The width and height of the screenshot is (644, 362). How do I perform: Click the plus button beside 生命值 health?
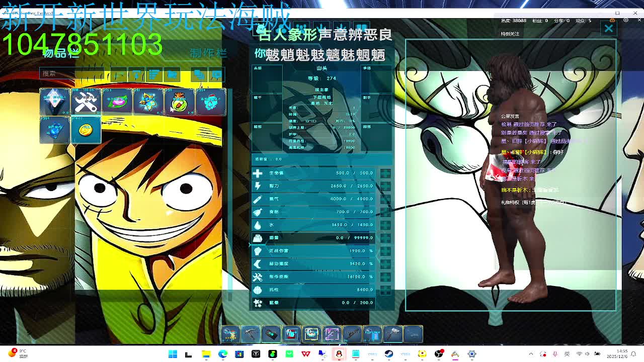pyautogui.click(x=385, y=173)
